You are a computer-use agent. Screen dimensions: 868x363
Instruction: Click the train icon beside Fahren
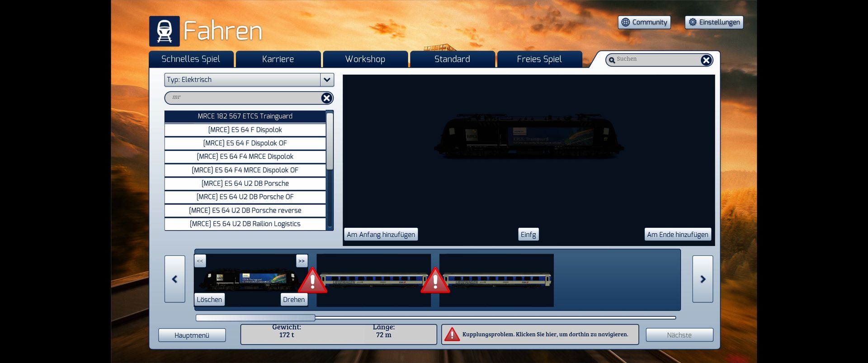(165, 31)
